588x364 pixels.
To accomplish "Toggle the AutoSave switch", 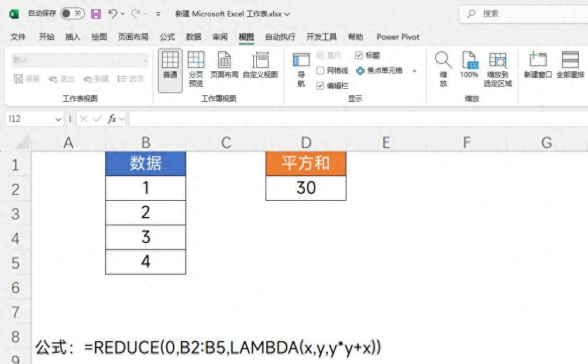I will (x=72, y=14).
